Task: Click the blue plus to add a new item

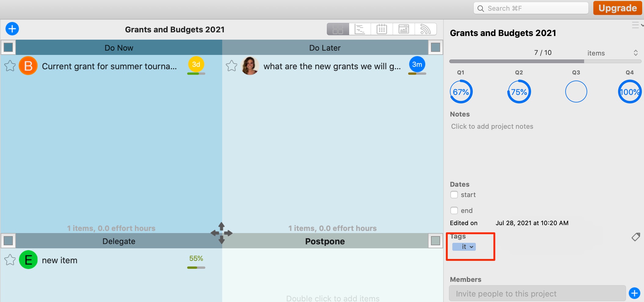Action: [x=12, y=28]
